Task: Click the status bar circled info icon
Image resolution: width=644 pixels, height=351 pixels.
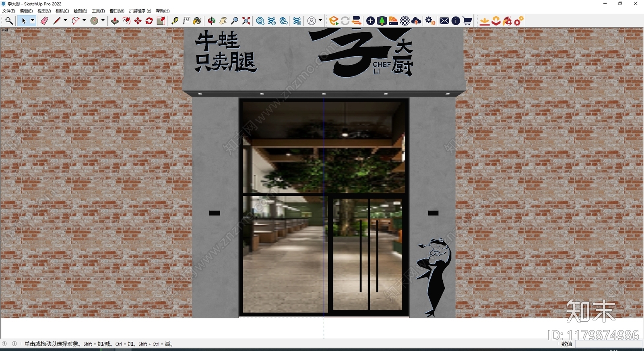Action: tap(14, 344)
